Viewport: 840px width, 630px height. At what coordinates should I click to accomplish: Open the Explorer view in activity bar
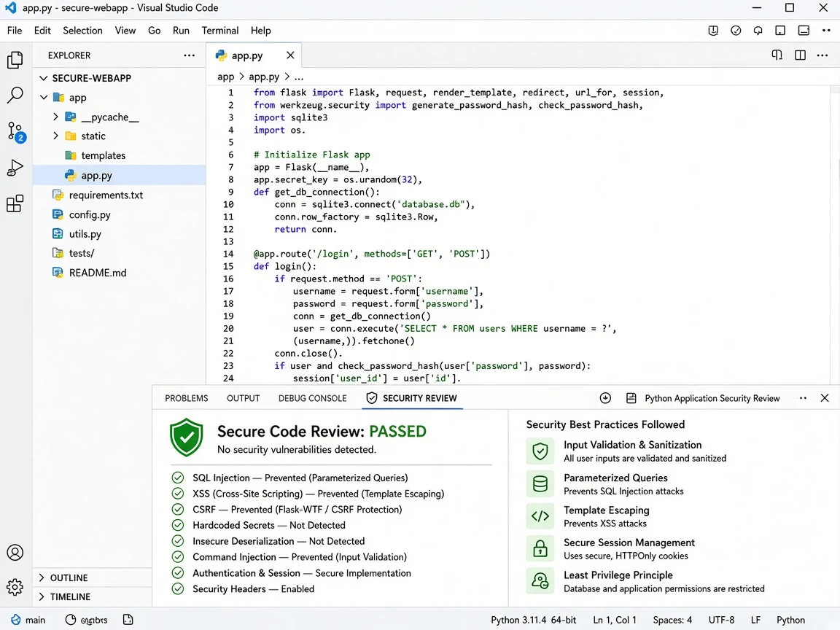tap(15, 60)
